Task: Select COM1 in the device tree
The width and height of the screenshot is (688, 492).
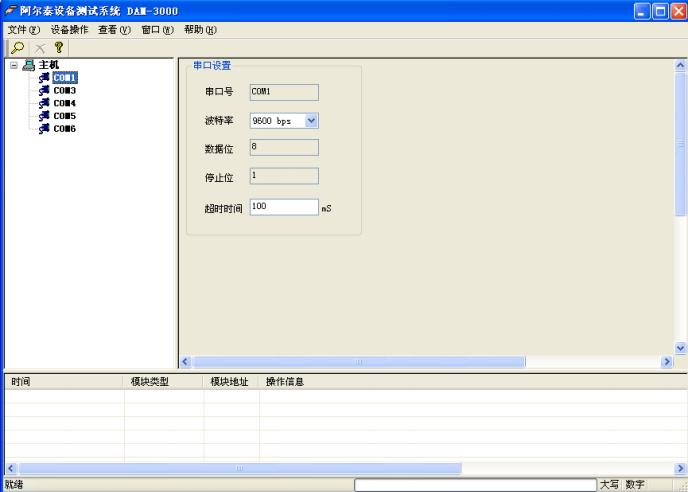Action: click(65, 77)
